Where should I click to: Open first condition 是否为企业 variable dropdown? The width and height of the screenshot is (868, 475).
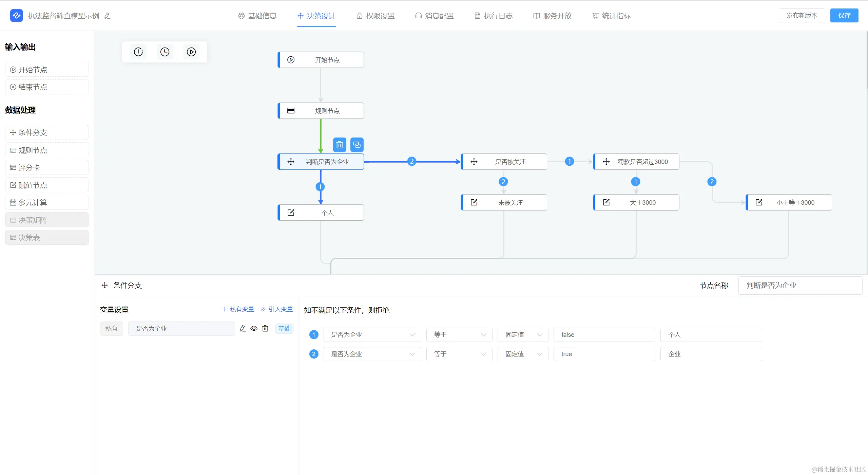[372, 335]
